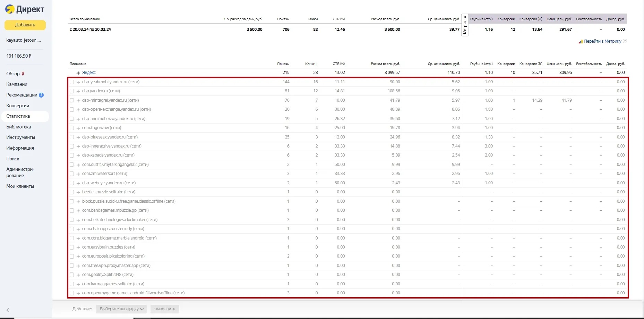Screen dimensions: 644x319
Task: Click the recommendations badge showing 2
Action: tap(41, 95)
